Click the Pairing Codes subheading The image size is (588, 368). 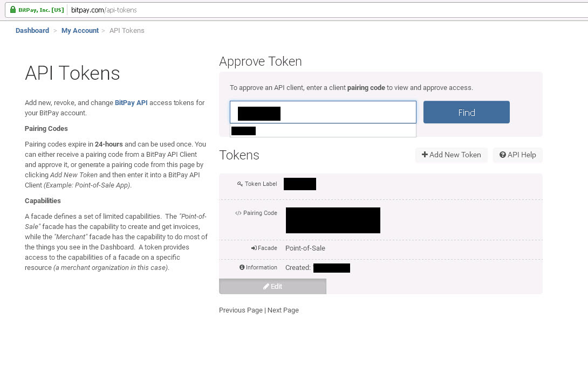tap(46, 128)
